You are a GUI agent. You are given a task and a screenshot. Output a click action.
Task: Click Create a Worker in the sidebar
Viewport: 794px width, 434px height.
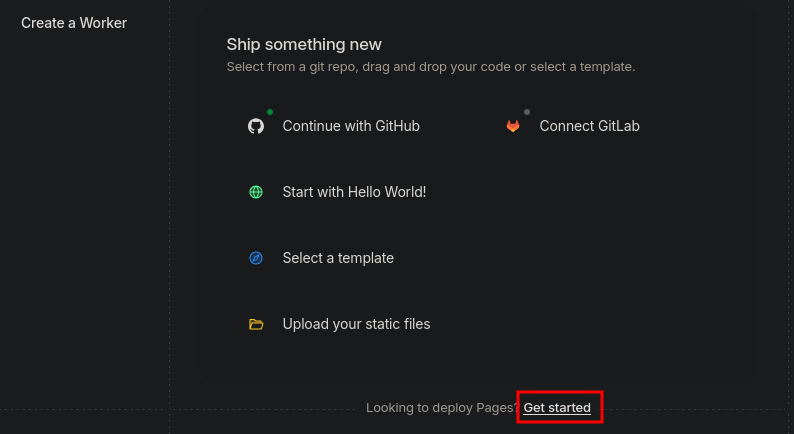click(74, 23)
